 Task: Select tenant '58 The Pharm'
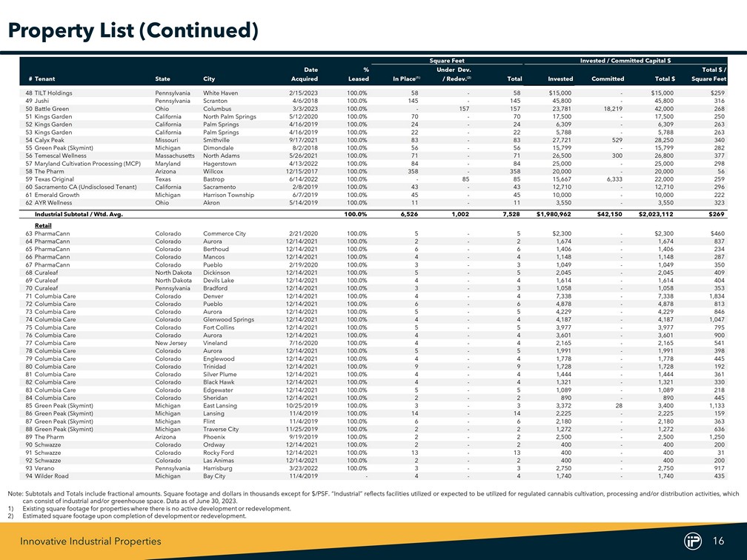44,171
